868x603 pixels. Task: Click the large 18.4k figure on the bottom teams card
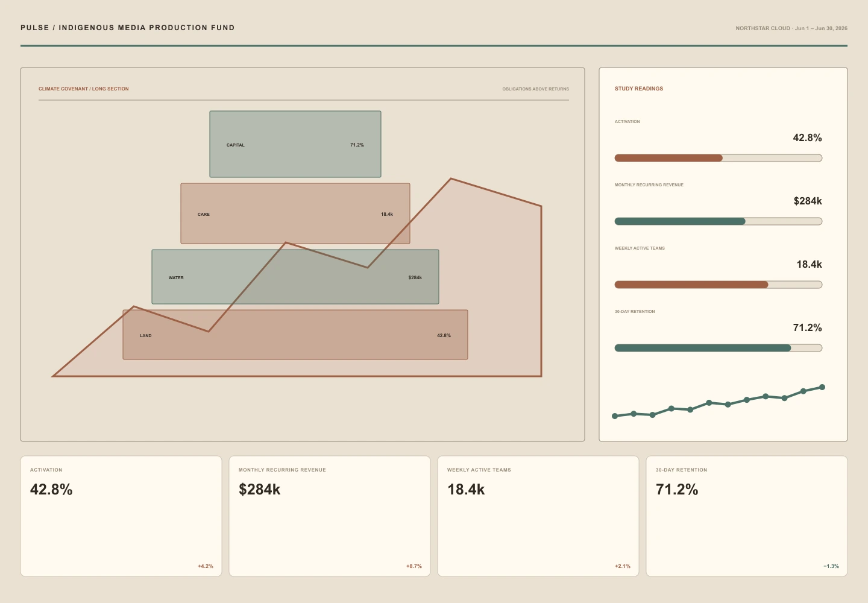466,490
